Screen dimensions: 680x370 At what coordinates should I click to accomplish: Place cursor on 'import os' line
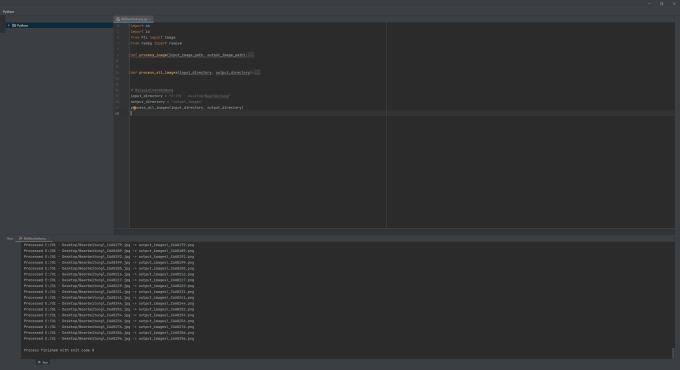140,26
